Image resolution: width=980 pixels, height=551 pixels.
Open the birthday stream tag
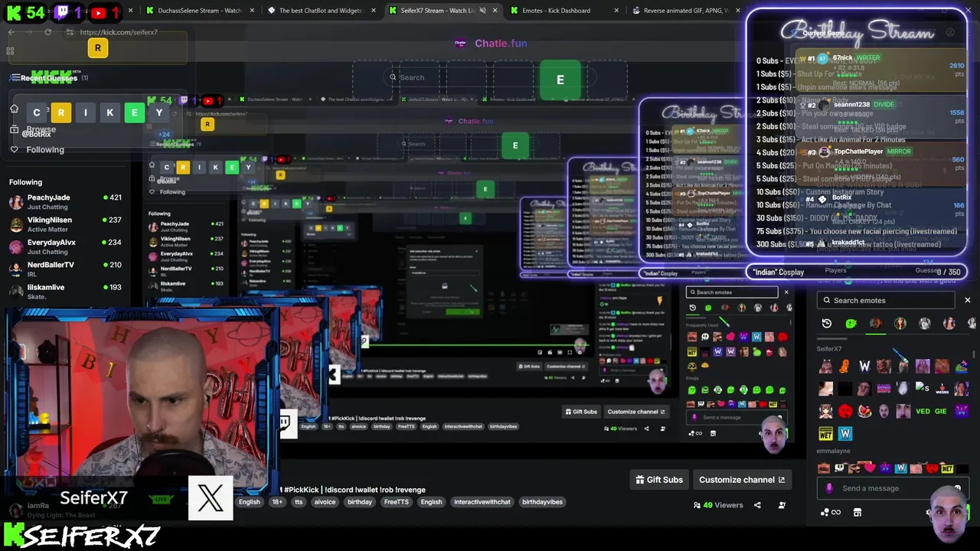click(x=360, y=502)
